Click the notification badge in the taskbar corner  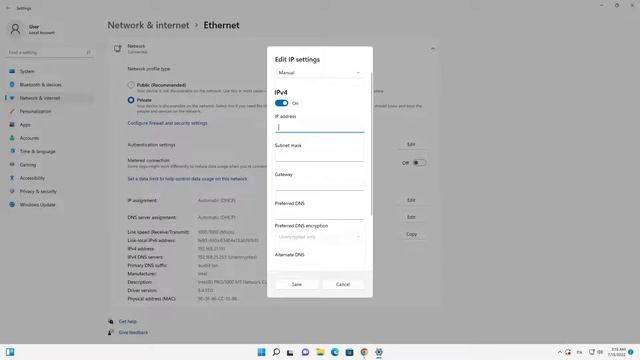tap(631, 352)
